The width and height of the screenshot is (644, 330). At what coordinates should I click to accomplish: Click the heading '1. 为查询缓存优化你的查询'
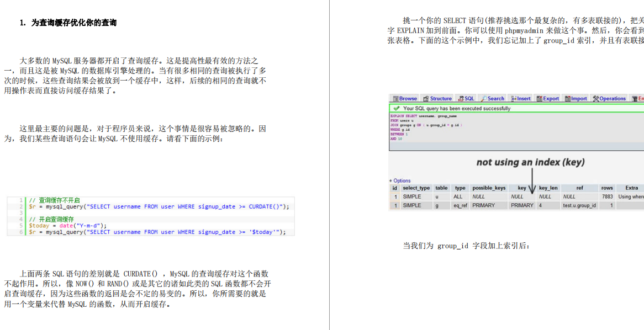[68, 23]
